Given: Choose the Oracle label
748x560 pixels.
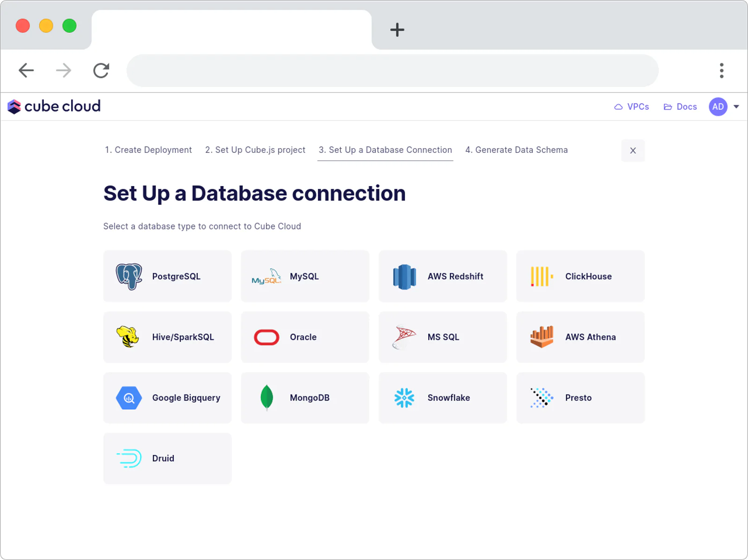Looking at the screenshot, I should 303,337.
